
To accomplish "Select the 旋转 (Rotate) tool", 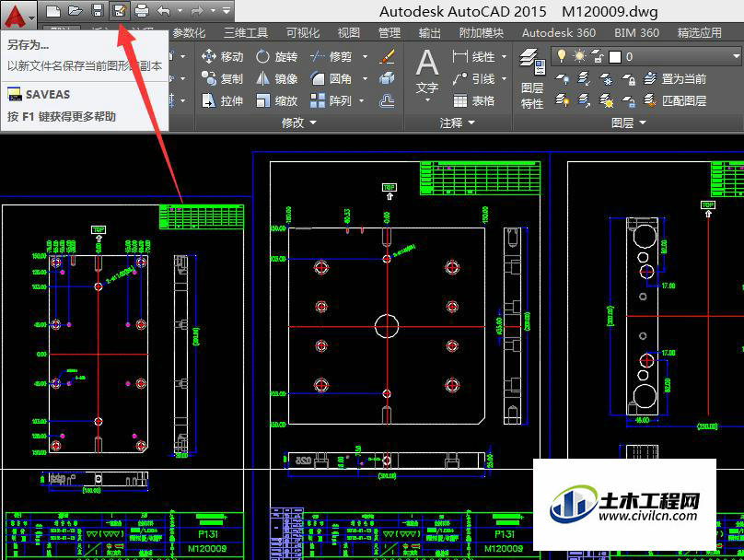I will (x=276, y=56).
